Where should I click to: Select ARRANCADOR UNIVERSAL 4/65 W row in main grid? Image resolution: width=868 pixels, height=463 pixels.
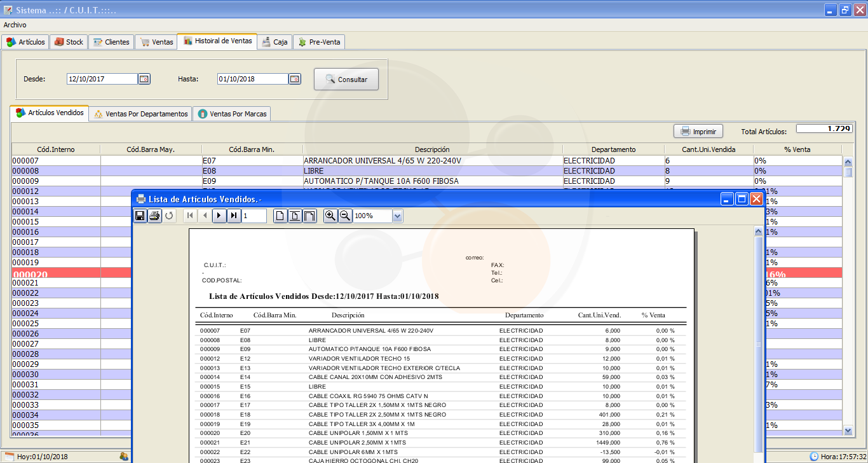[427, 161]
